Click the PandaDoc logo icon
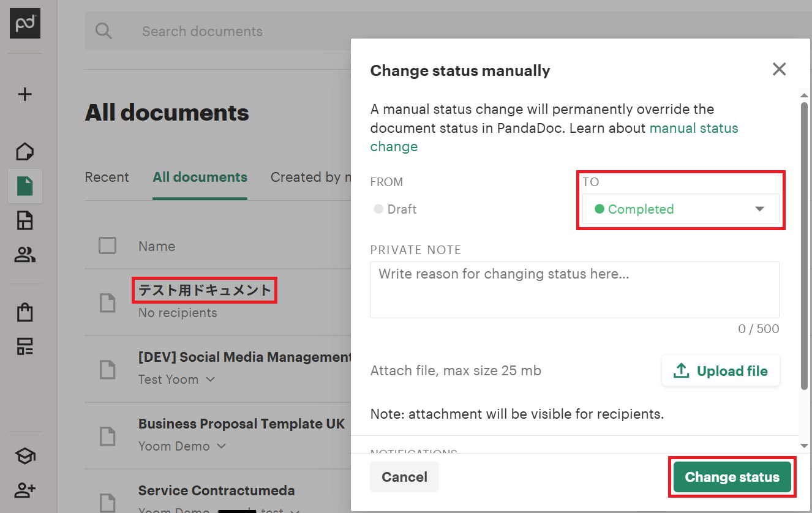Screen dimensions: 812x513 25,23
